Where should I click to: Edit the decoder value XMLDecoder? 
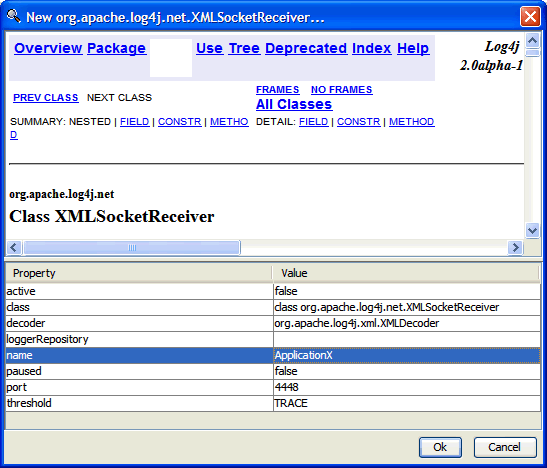point(407,323)
